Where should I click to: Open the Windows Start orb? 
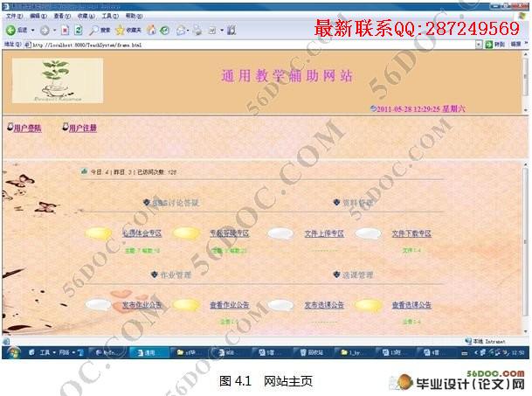pyautogui.click(x=13, y=352)
